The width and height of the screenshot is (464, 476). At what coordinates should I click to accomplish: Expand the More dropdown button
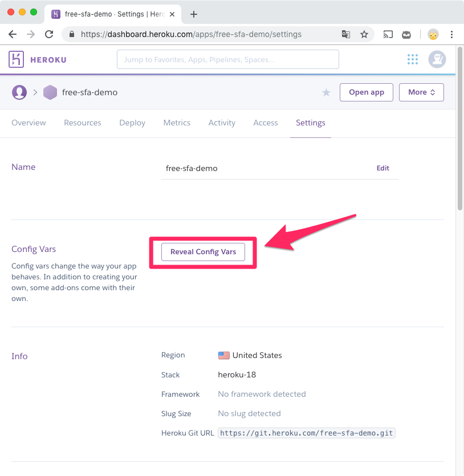421,92
